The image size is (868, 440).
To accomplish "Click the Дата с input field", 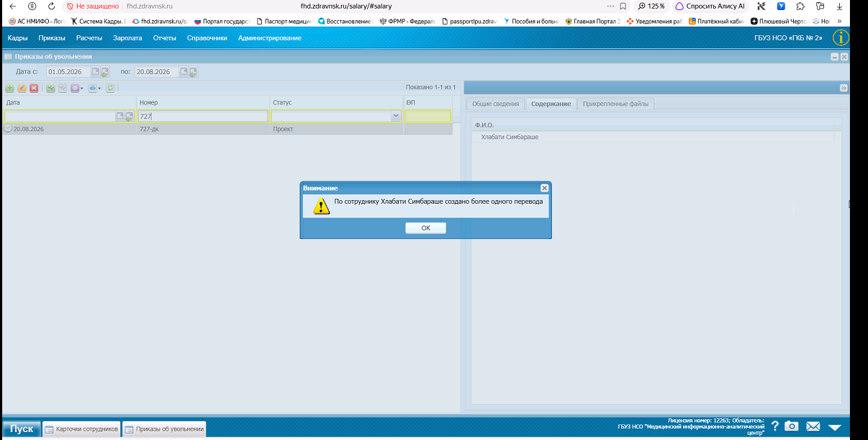I will click(x=68, y=72).
